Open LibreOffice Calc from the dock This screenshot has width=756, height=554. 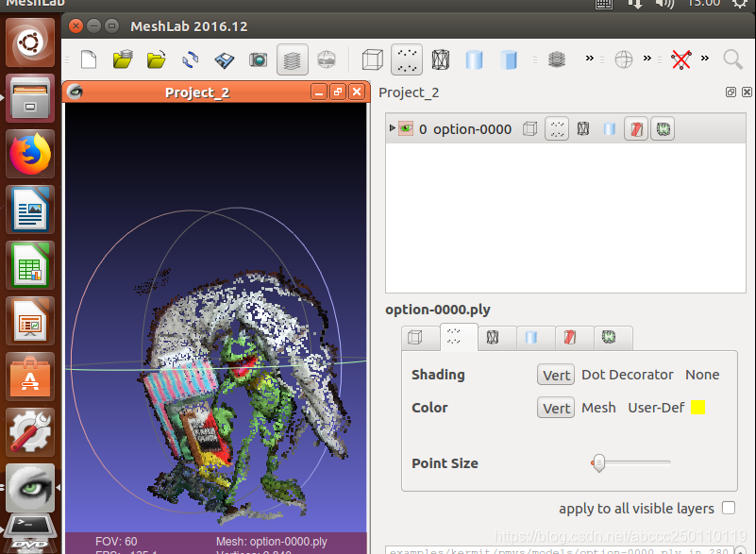pos(30,265)
